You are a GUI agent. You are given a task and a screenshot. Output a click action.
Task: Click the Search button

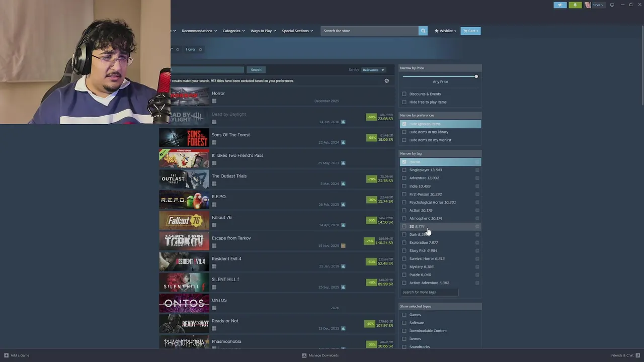(256, 70)
